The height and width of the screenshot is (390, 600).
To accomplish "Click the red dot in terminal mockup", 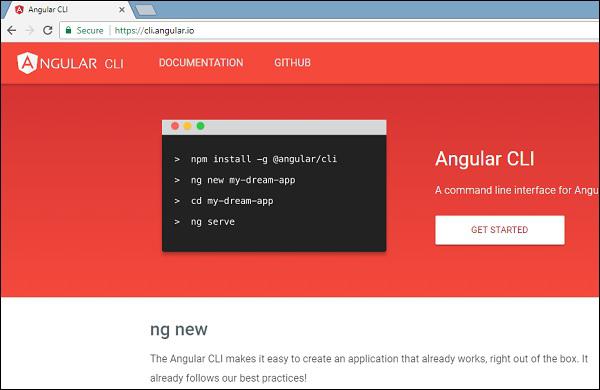I will point(175,126).
